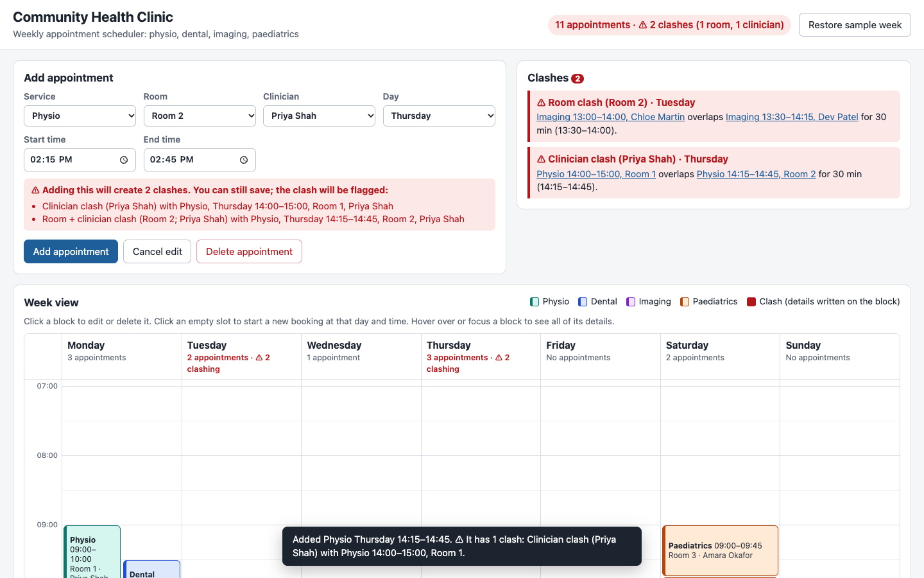Click the Tuesday 2 clashing summary text

pos(228,363)
